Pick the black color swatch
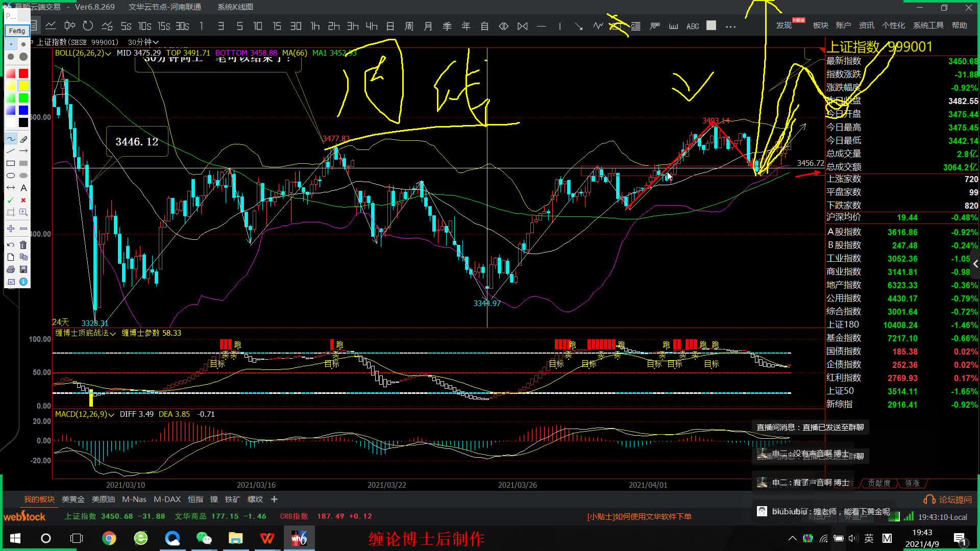980x551 pixels. 23,122
